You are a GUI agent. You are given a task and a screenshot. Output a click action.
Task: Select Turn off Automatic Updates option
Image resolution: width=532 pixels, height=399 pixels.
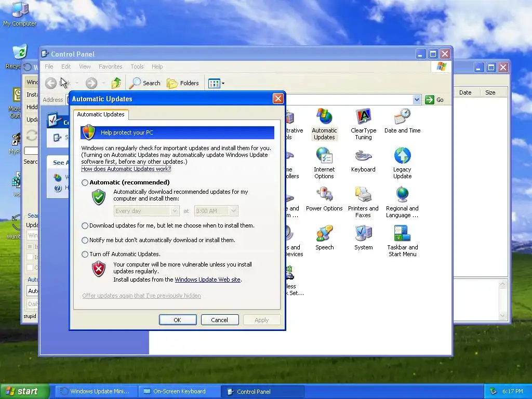85,254
